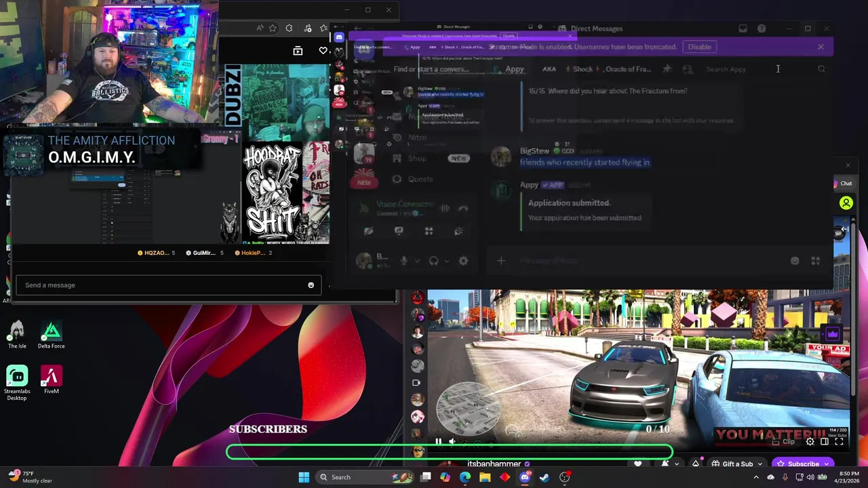The image size is (868, 488).
Task: Open Gift a Sub dropdown
Action: pyautogui.click(x=736, y=464)
